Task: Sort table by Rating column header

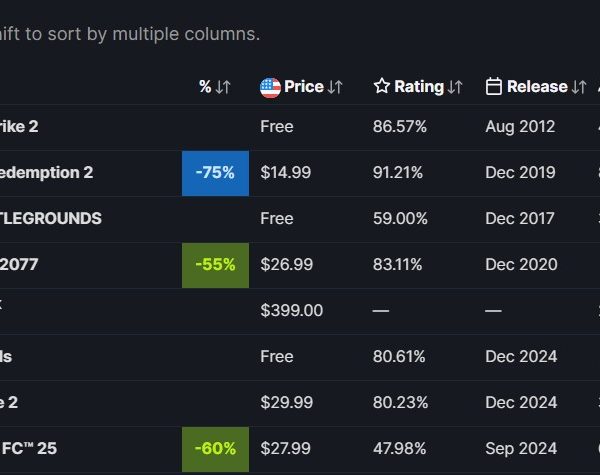Action: pos(419,87)
